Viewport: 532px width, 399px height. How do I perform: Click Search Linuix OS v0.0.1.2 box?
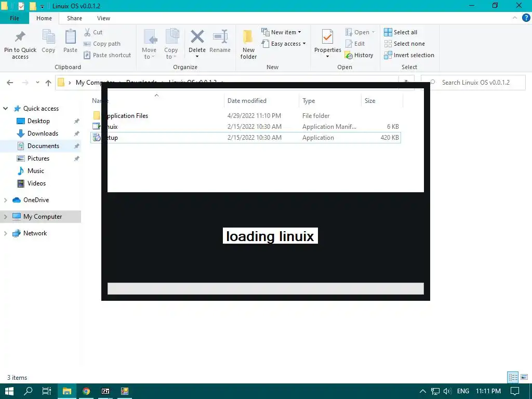473,83
